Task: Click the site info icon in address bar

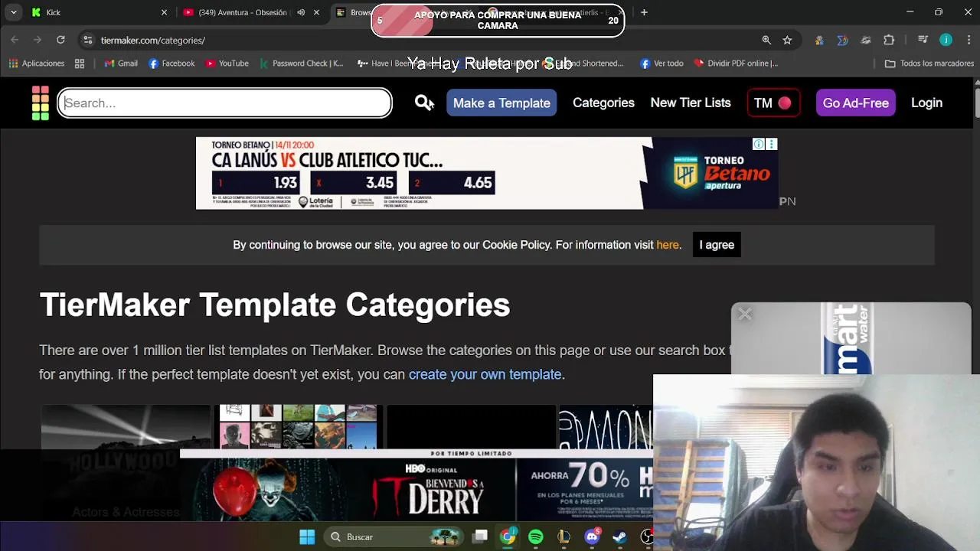Action: [x=88, y=40]
